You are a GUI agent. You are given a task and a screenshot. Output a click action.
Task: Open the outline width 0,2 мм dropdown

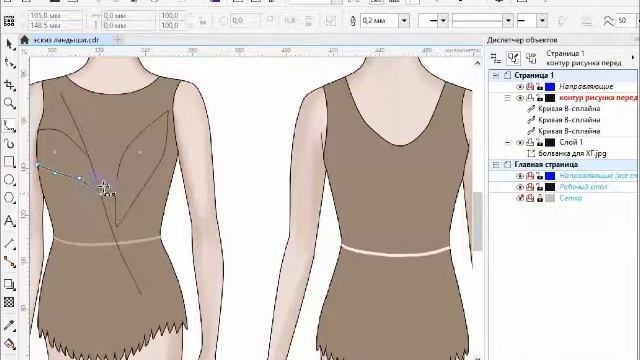coord(404,20)
